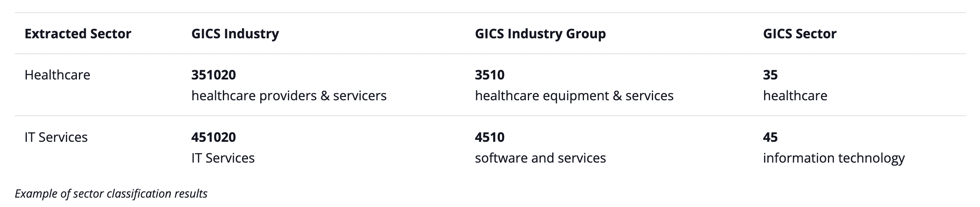
Task: Select sector code 45
Action: coord(770,137)
